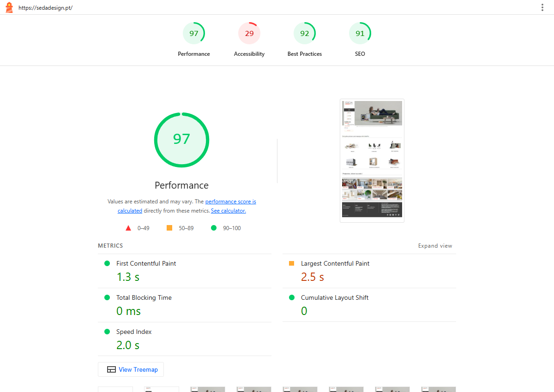
Task: Click the green dot beside Speed Index
Action: (107, 332)
